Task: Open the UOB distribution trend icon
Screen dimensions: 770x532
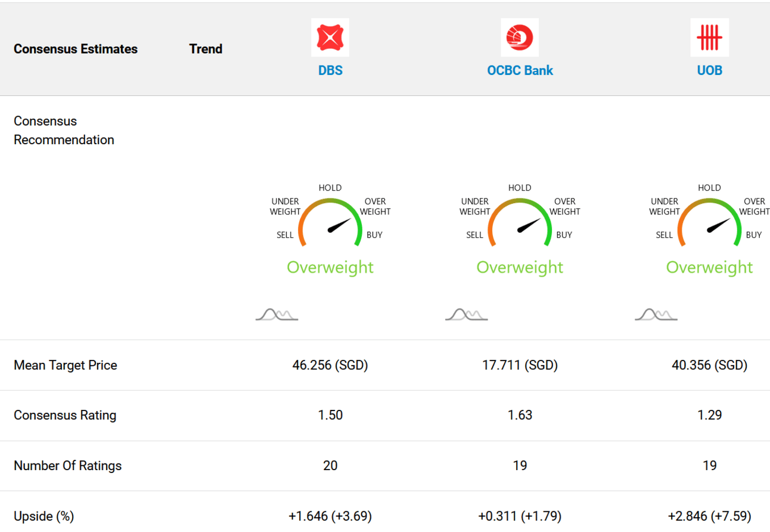Action: [x=656, y=314]
